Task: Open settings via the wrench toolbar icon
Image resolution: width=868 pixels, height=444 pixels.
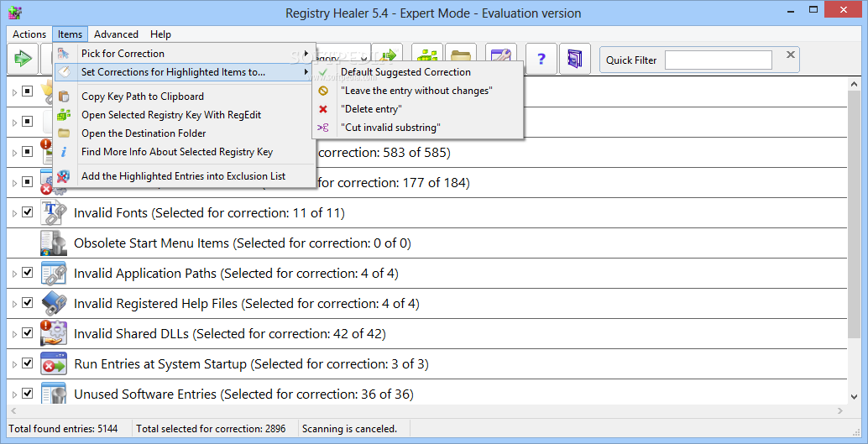Action: pyautogui.click(x=501, y=58)
